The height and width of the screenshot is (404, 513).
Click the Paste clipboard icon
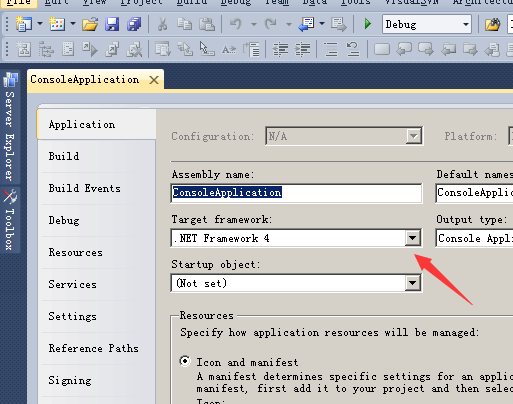click(x=207, y=24)
